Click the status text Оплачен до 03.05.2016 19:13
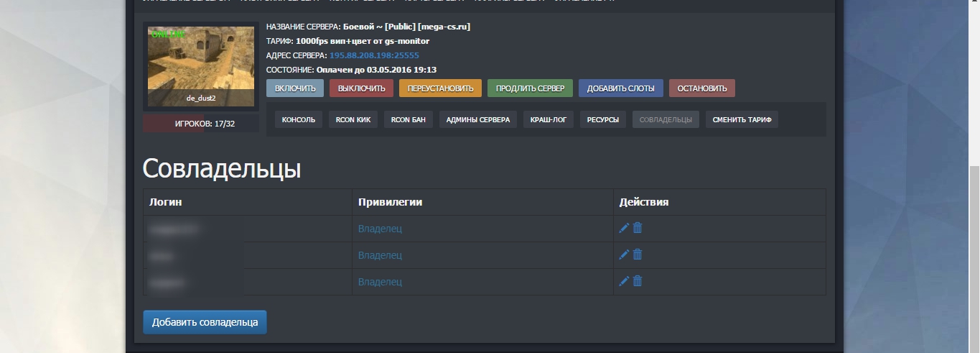The width and height of the screenshot is (980, 353). [376, 70]
